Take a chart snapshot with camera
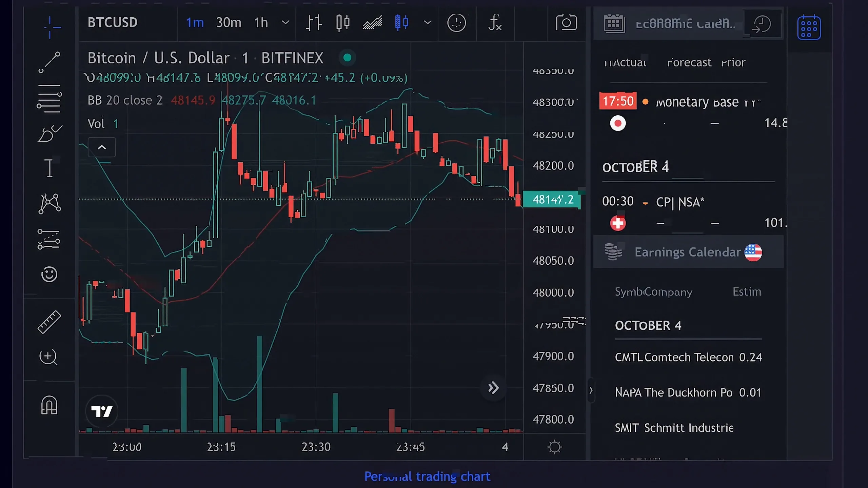The image size is (868, 488). point(566,22)
